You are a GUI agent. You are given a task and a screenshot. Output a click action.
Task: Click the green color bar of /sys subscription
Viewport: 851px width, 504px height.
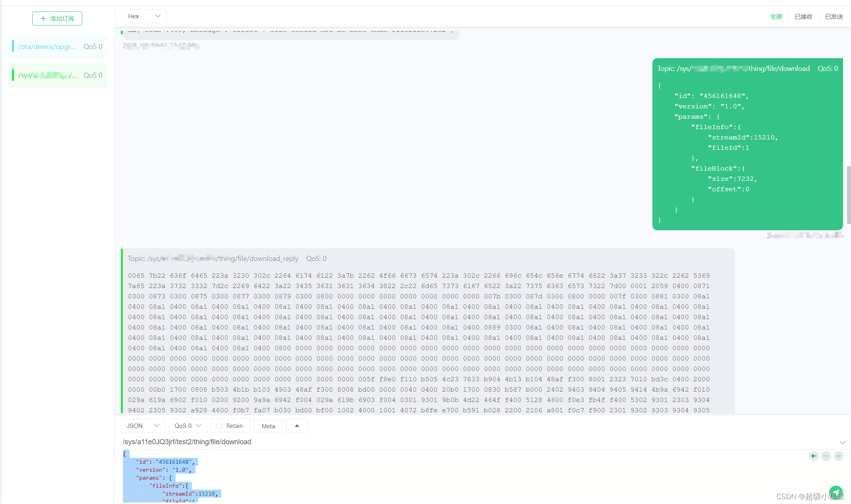(x=13, y=75)
